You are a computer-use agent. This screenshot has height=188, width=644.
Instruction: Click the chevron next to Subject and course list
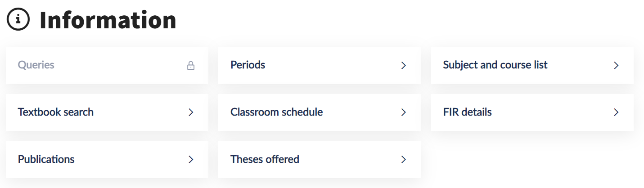(x=616, y=66)
